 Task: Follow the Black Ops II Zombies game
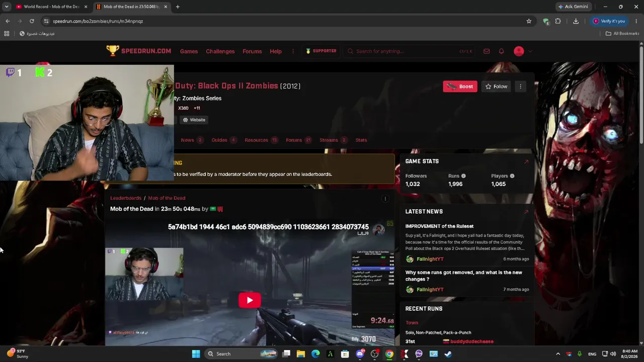(x=496, y=86)
